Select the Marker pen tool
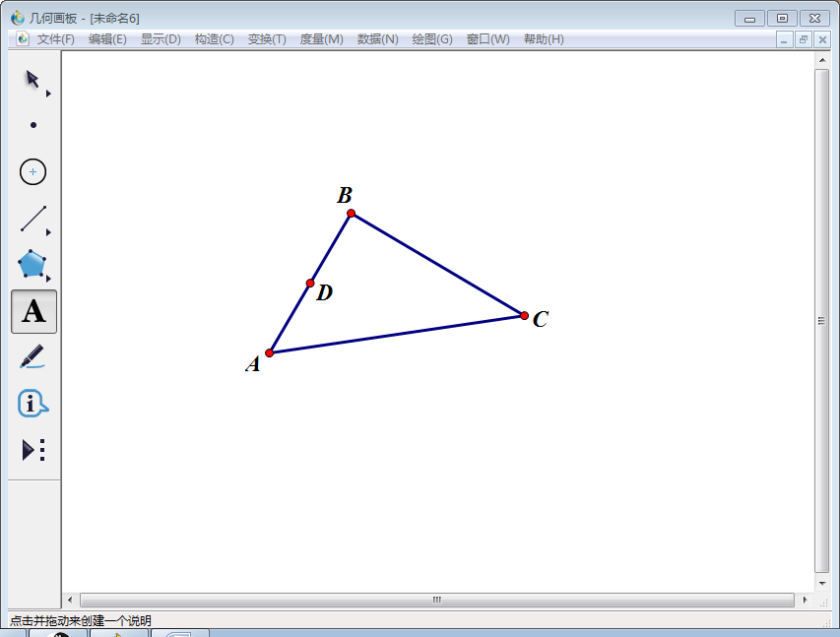840x637 pixels. click(32, 356)
